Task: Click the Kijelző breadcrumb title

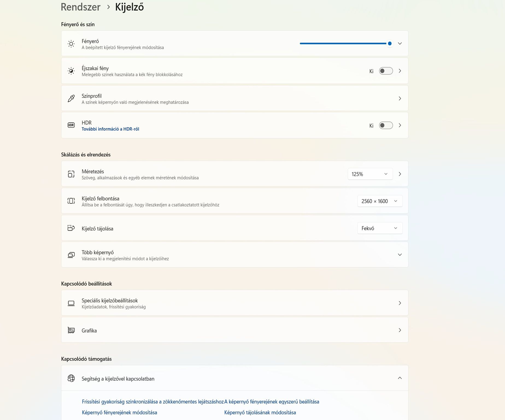Action: click(129, 7)
